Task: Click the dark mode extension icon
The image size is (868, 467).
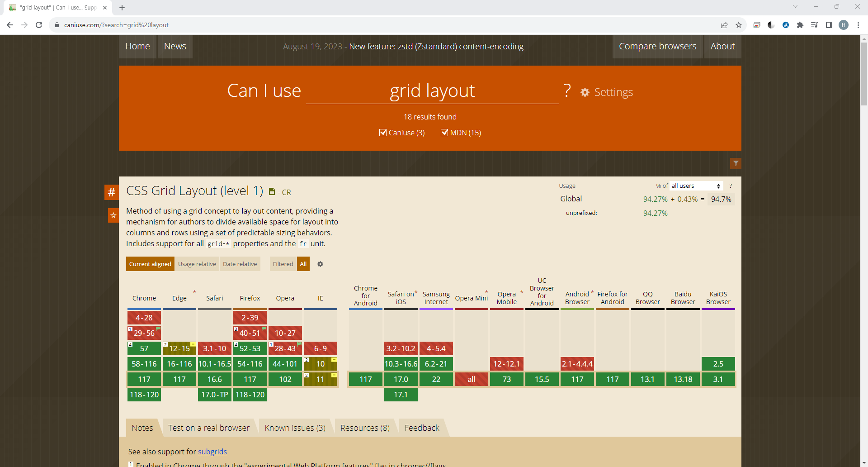Action: [x=771, y=25]
